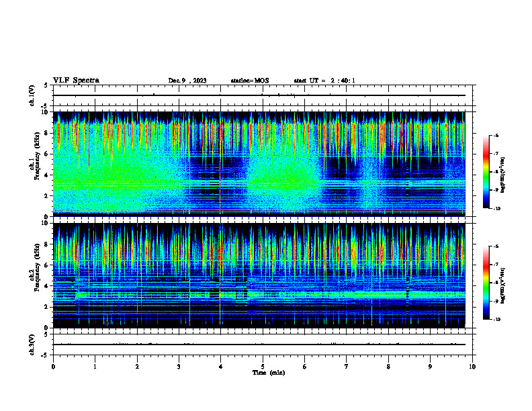Screen dimensions: 532x411
Task: Click the 'ch.3(V)' bottom axis label
Action: (32, 345)
